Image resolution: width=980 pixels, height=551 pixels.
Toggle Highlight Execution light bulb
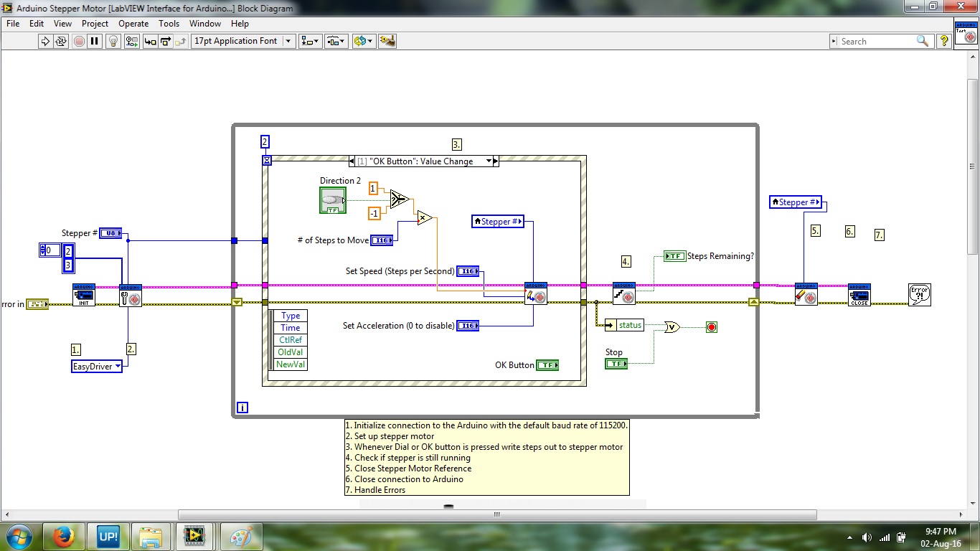point(113,42)
